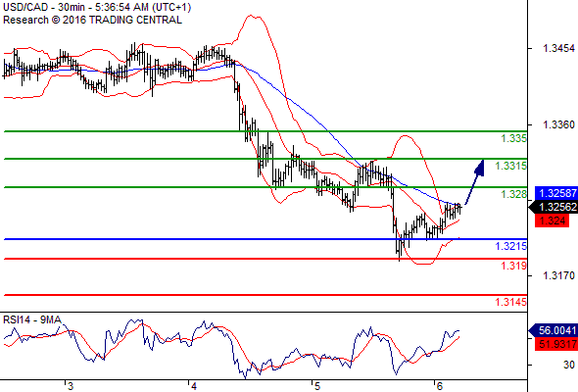Click the dark blue forecast arrow
Screen dimensions: 578x392
point(474,182)
